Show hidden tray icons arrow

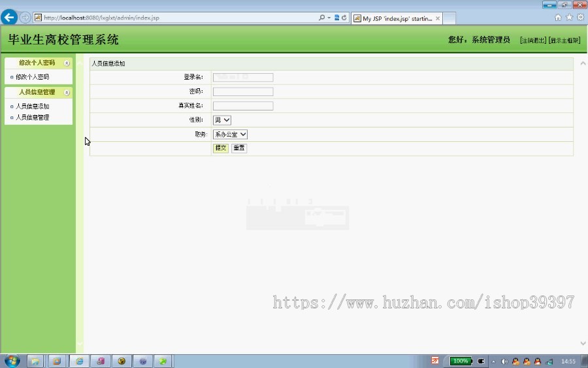493,361
